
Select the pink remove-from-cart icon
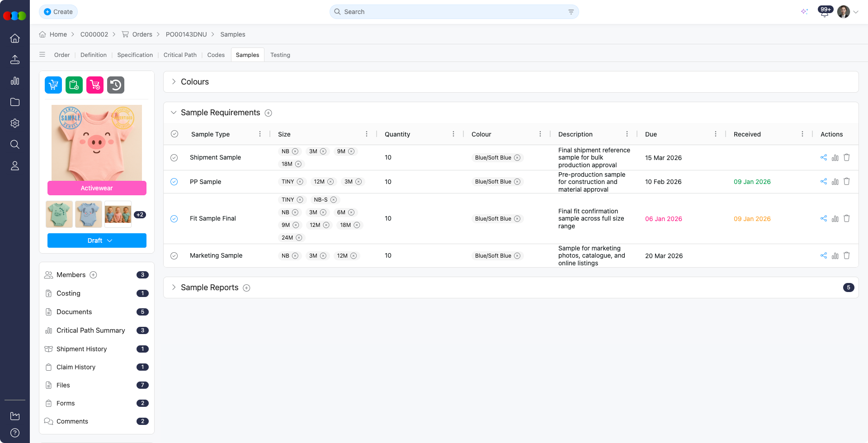(x=94, y=85)
